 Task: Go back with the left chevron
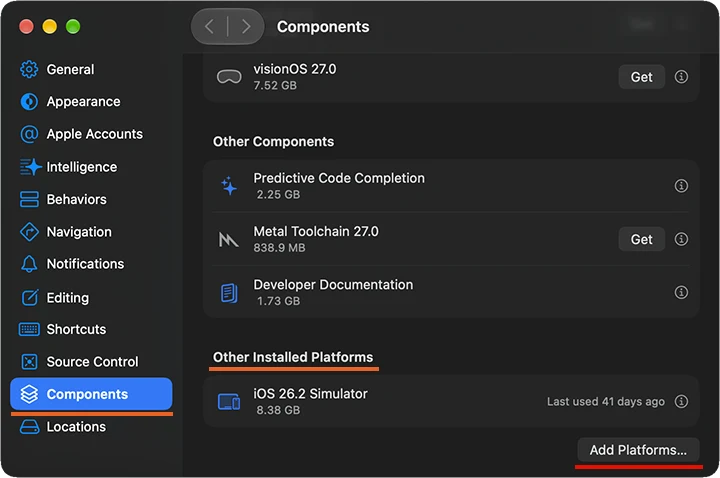click(x=209, y=27)
